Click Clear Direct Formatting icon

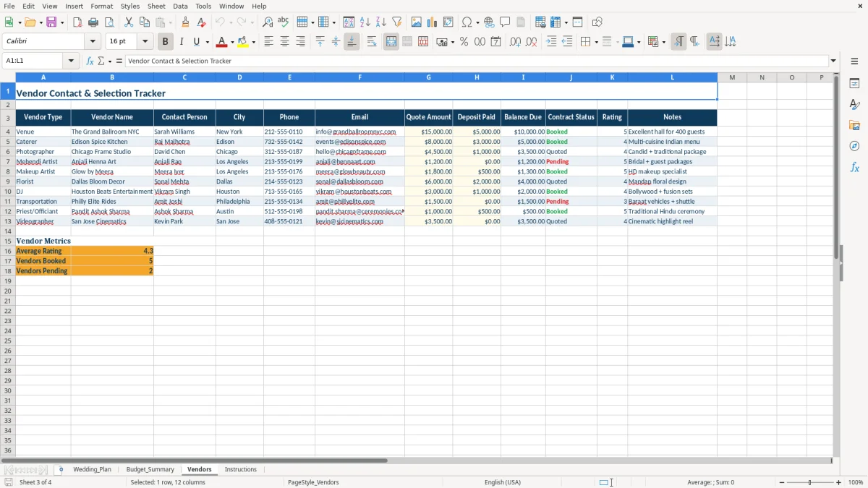[201, 22]
